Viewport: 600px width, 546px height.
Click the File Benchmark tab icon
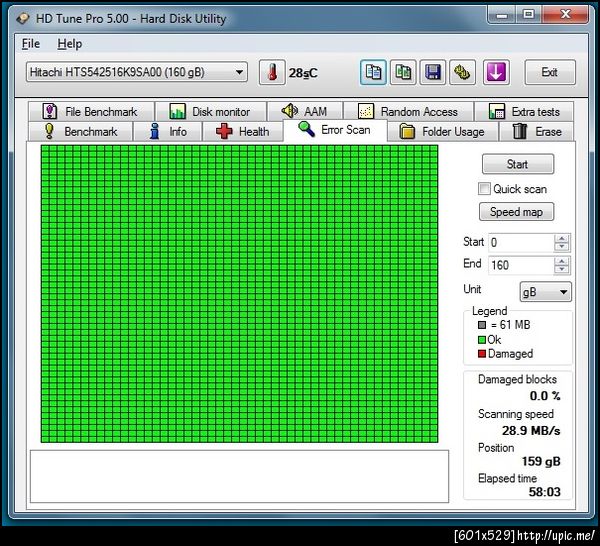point(50,111)
